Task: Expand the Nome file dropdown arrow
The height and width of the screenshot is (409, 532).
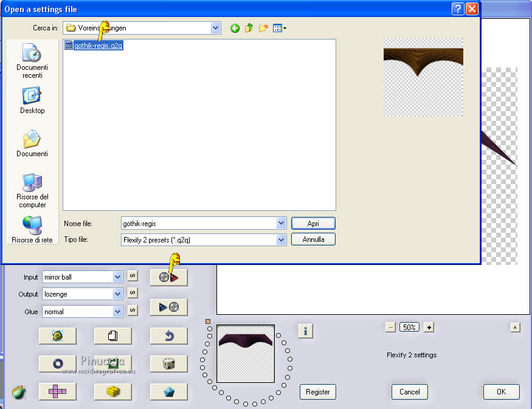Action: pyautogui.click(x=281, y=223)
